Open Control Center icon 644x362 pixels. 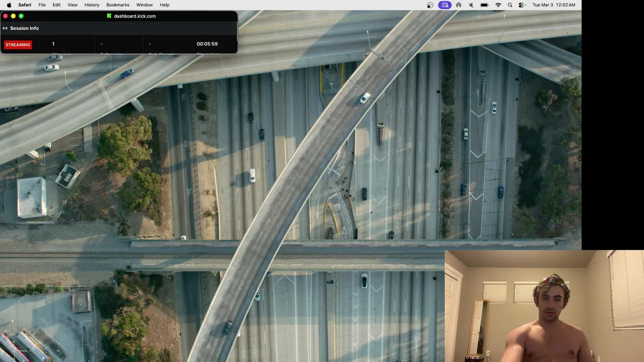point(522,5)
